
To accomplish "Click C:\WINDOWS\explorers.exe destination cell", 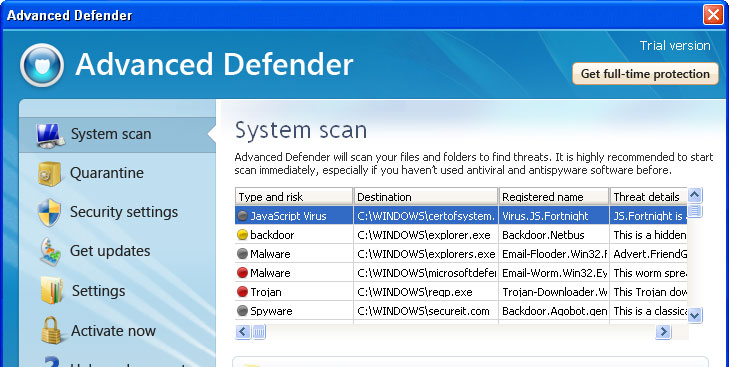I will (x=426, y=254).
